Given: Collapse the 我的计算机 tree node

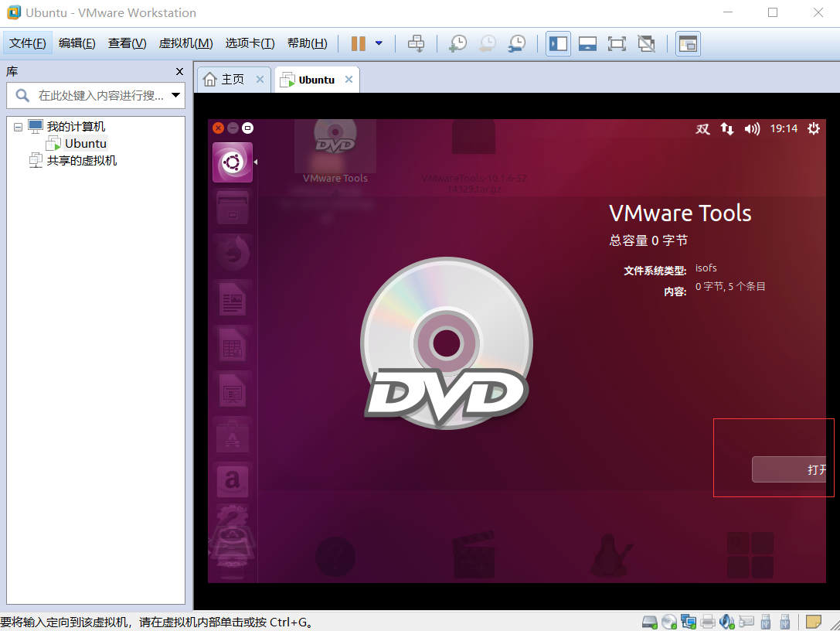Looking at the screenshot, I should 18,127.
